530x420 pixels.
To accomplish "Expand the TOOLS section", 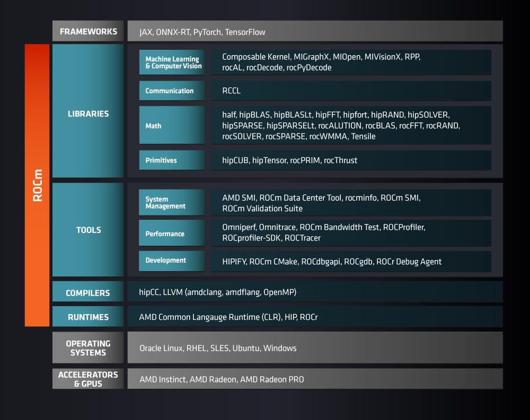I will tap(87, 230).
